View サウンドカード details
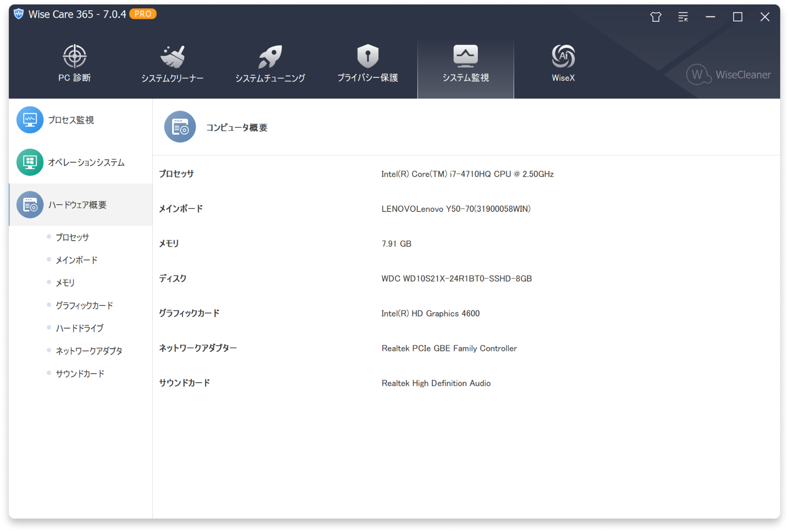The image size is (789, 532). click(x=79, y=373)
